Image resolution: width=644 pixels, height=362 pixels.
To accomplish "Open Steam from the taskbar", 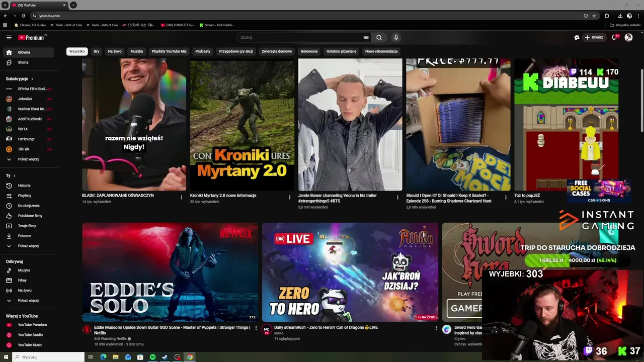I will tap(165, 357).
